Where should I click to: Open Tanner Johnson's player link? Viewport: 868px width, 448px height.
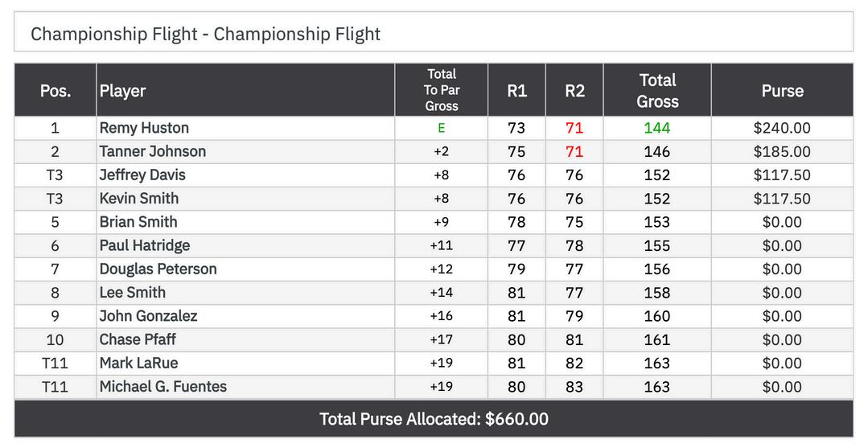click(x=152, y=151)
